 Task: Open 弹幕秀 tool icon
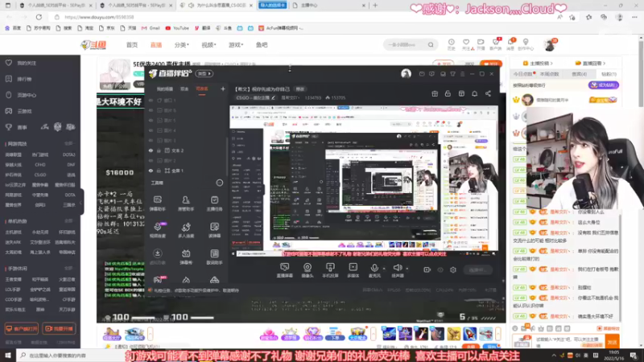point(186,257)
